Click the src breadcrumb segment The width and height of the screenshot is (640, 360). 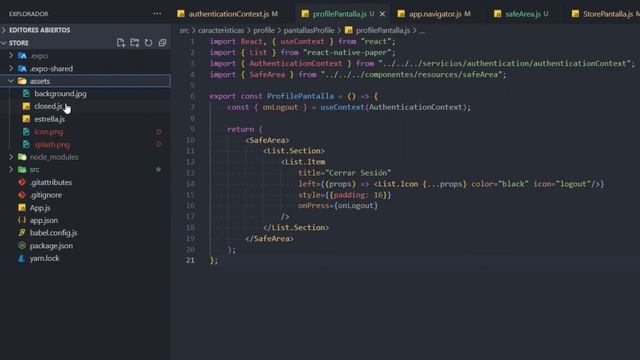tap(184, 30)
